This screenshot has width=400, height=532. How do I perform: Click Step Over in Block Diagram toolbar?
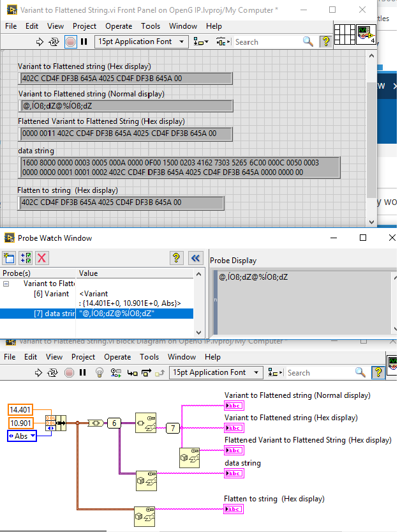coord(146,373)
